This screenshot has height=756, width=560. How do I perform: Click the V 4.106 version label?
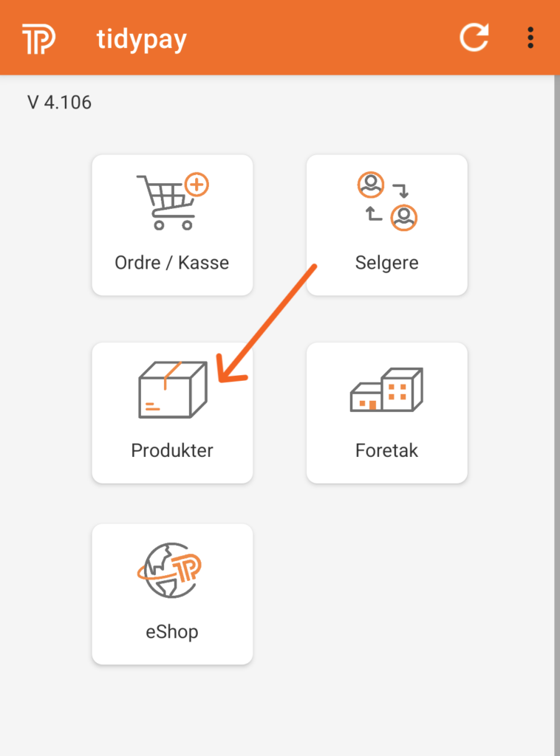coord(59,102)
